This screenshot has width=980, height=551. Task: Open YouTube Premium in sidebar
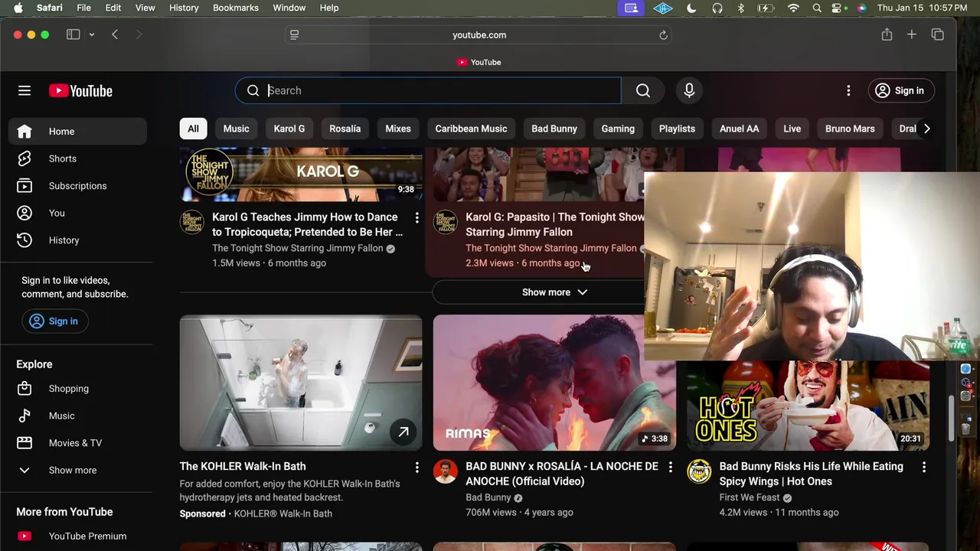click(77, 536)
